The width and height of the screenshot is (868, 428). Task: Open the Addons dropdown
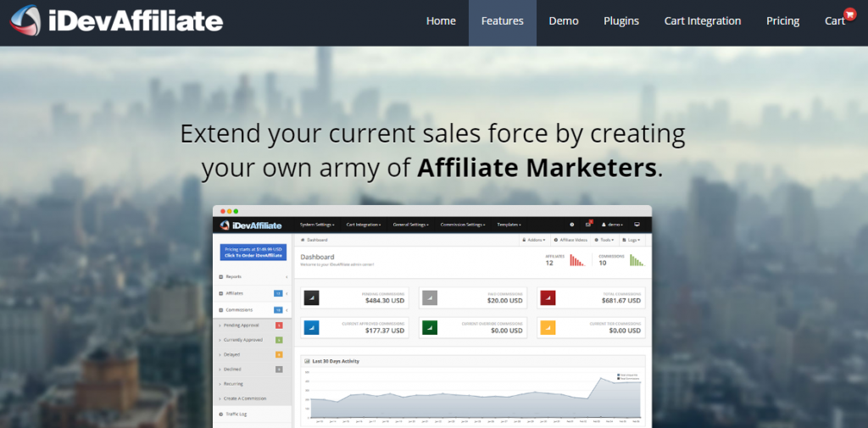click(x=534, y=240)
